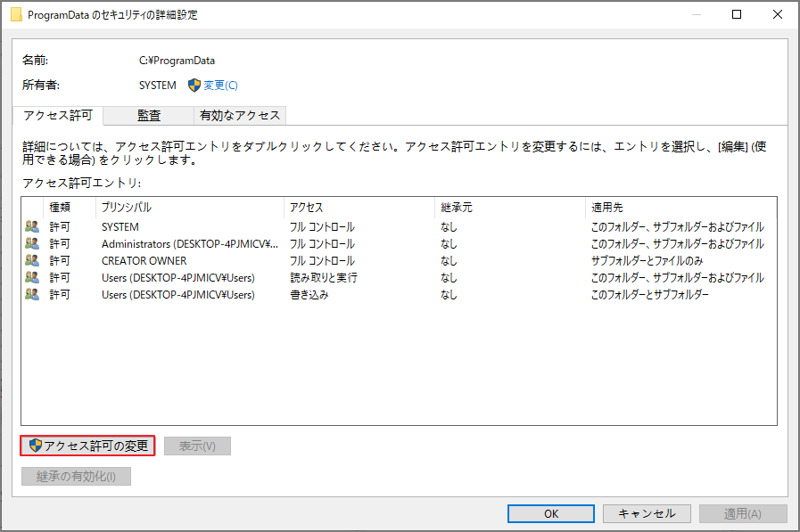Confirm with the OK button
800x532 pixels.
(551, 513)
